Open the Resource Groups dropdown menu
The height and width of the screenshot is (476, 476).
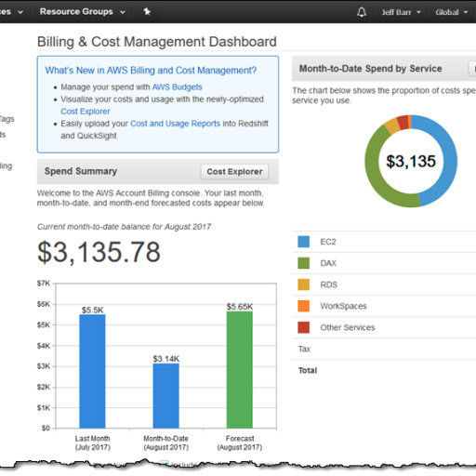click(82, 12)
